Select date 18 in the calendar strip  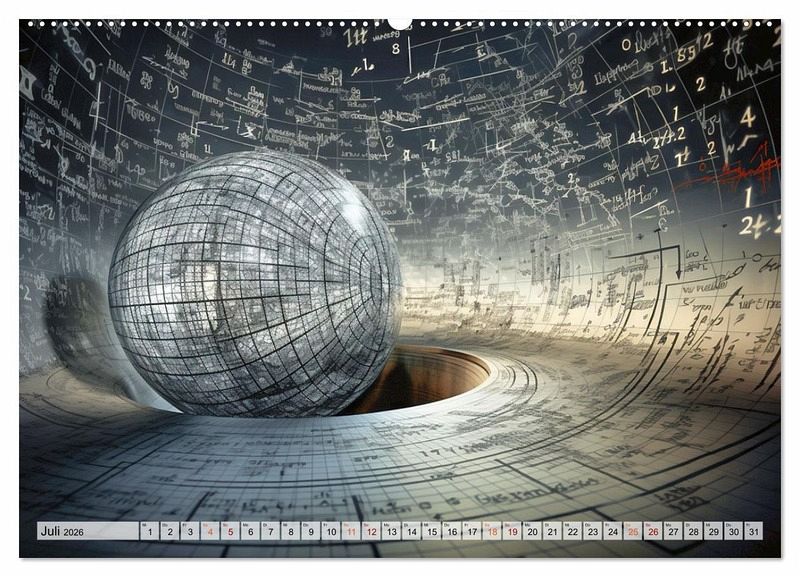pyautogui.click(x=492, y=532)
